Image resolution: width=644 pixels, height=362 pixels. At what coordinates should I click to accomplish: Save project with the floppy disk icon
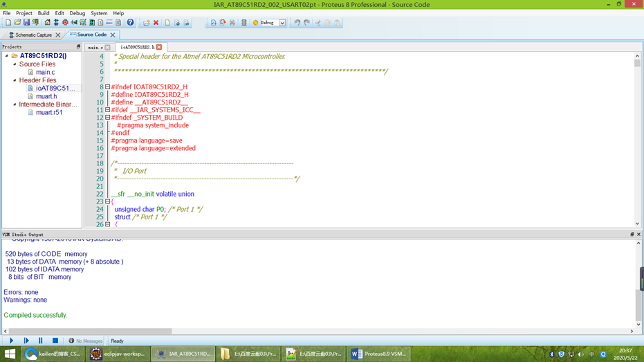[26, 23]
